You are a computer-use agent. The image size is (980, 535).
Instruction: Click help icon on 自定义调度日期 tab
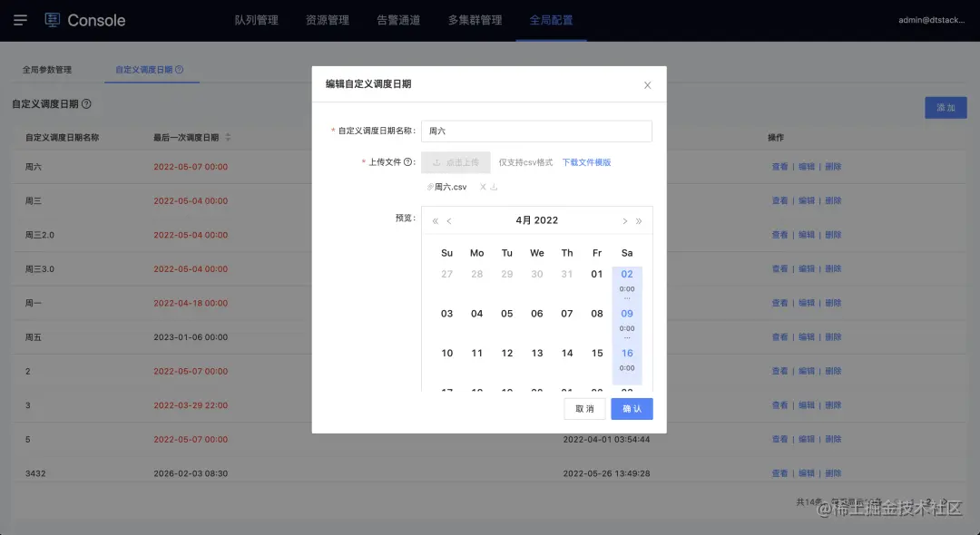tap(180, 69)
